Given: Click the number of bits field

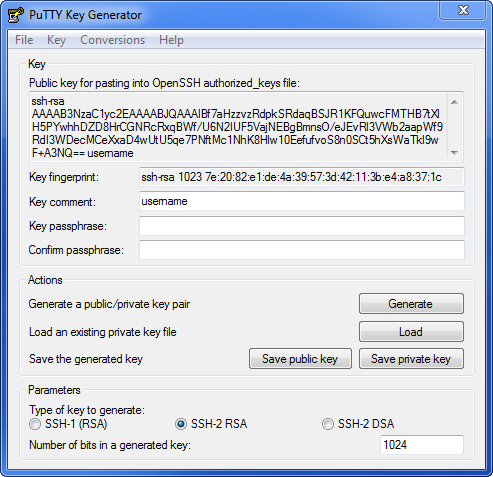Looking at the screenshot, I should pos(422,445).
